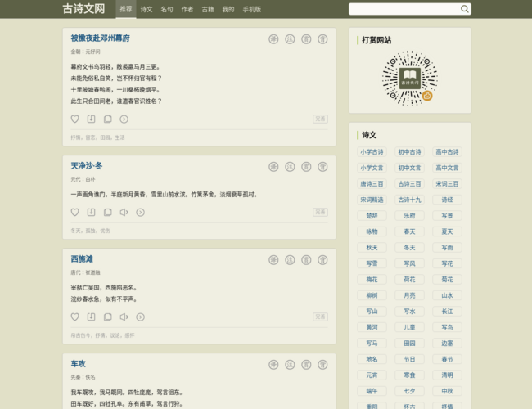The width and height of the screenshot is (532, 409).
Task: Click the 打赏网站 QR code image
Action: click(x=410, y=79)
